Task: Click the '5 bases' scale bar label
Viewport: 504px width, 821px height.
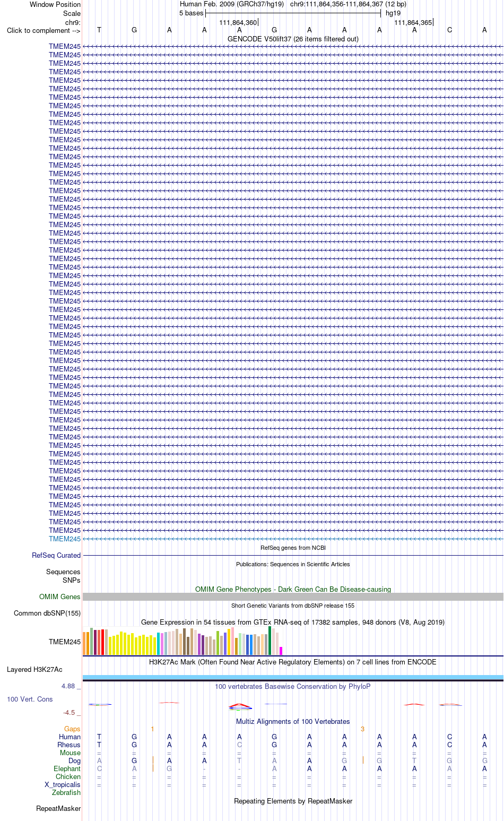Action: (x=191, y=13)
